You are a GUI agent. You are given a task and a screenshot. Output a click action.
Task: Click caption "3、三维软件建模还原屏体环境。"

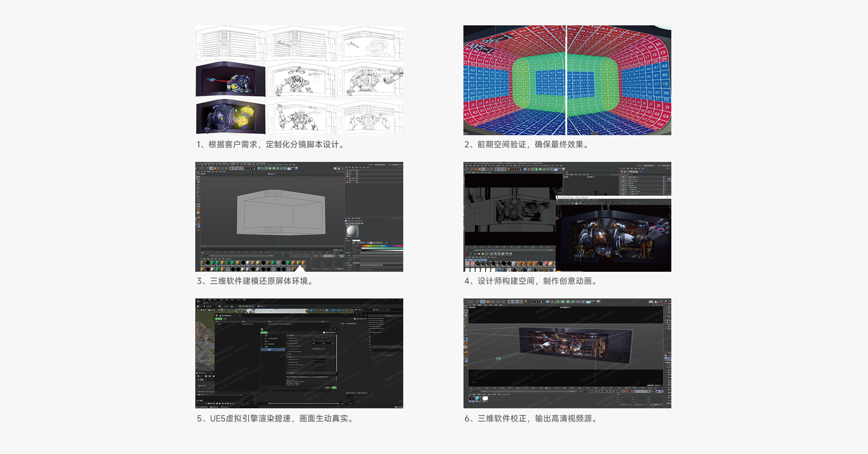(256, 281)
